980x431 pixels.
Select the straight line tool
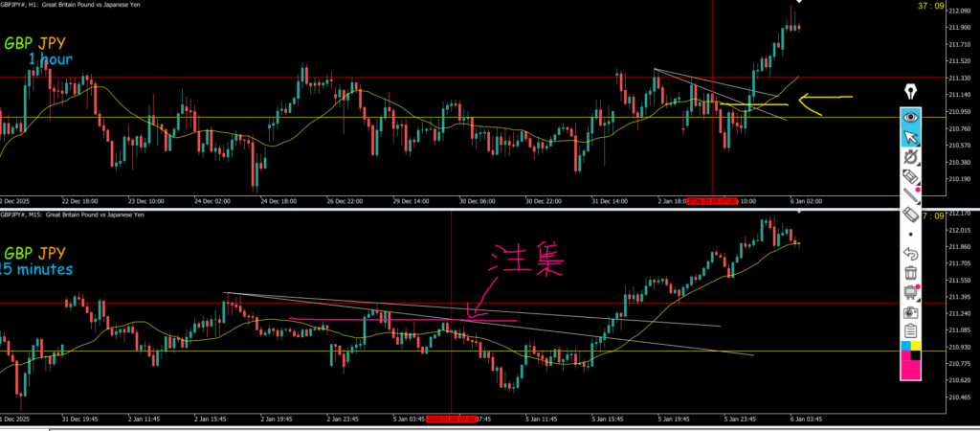coord(911,195)
